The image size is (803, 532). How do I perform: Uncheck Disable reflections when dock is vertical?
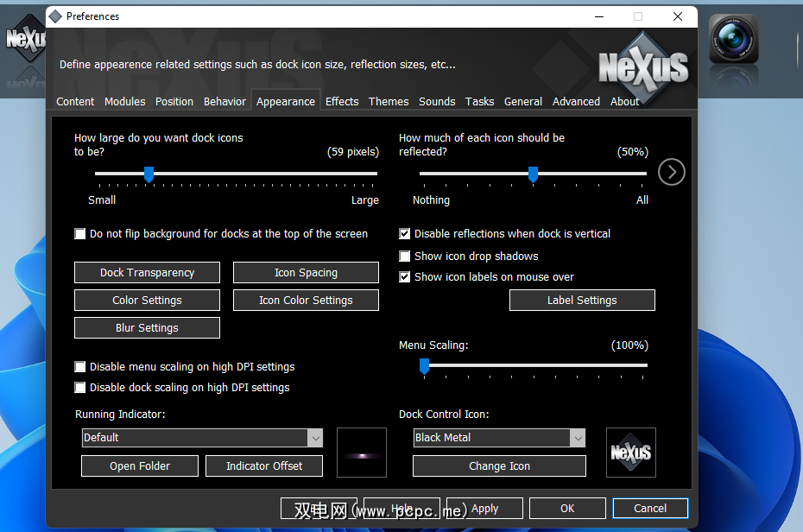405,234
